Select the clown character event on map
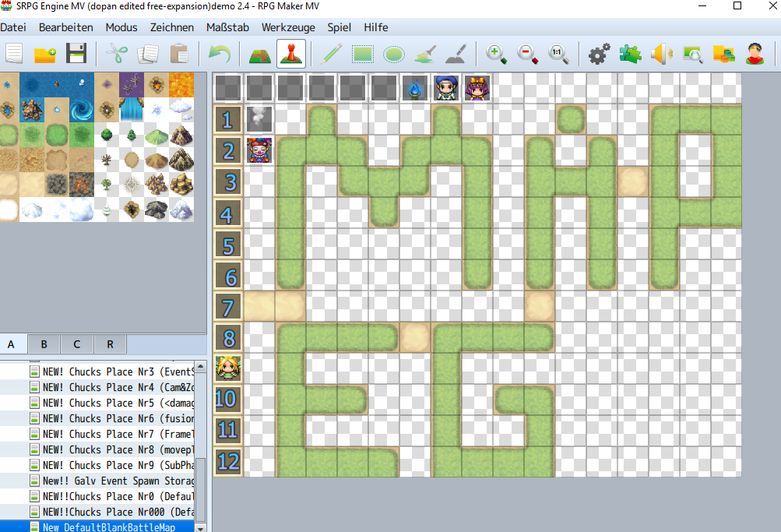The width and height of the screenshot is (781, 532). 259,150
